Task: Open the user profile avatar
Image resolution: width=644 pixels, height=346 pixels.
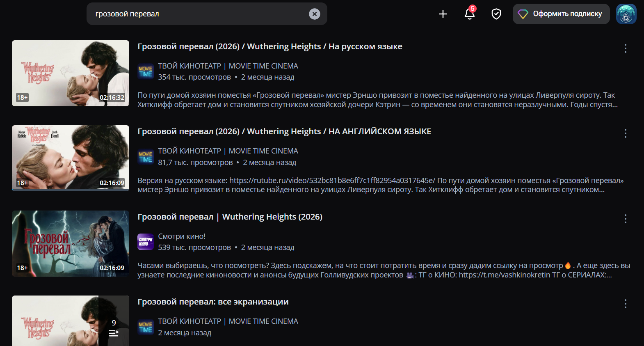Action: [626, 14]
